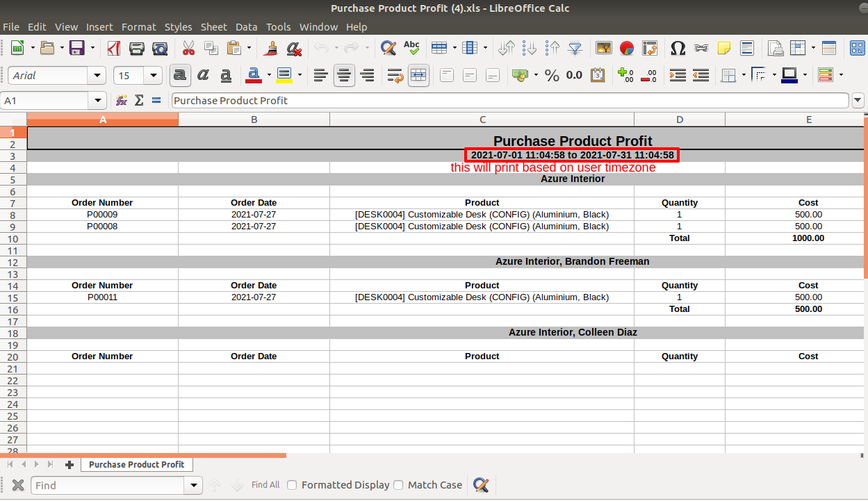Screen dimensions: 868x501
Task: Toggle align left
Action: pos(321,75)
